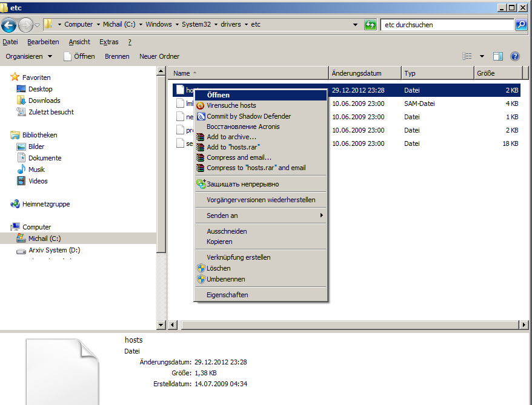
Task: Toggle the preview pane button
Action: (497, 56)
